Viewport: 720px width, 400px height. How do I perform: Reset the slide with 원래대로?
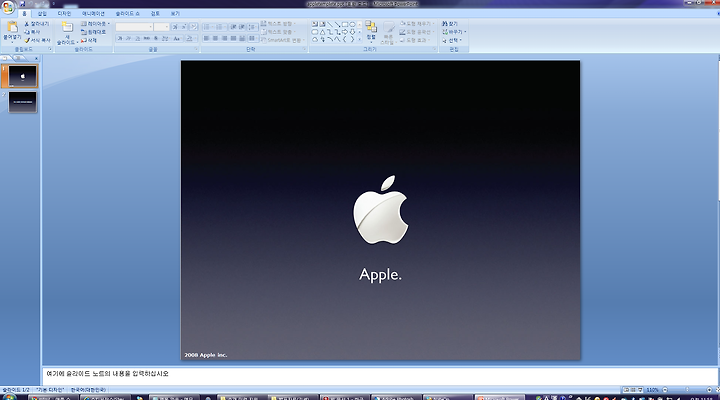[x=93, y=32]
